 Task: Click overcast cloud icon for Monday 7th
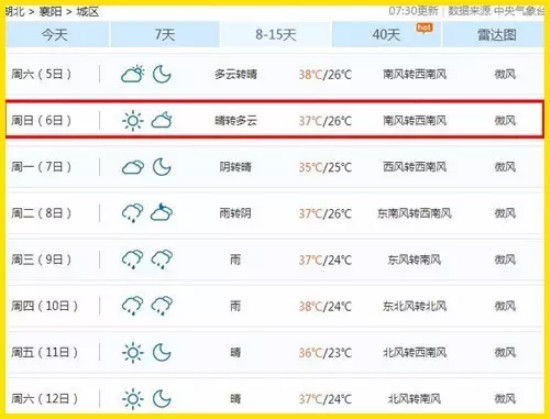[133, 167]
